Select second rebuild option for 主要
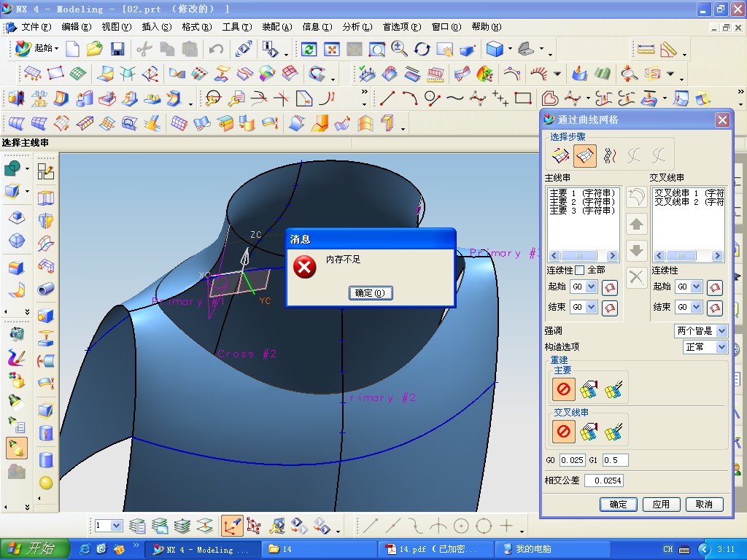This screenshot has height=560, width=747. pos(589,389)
